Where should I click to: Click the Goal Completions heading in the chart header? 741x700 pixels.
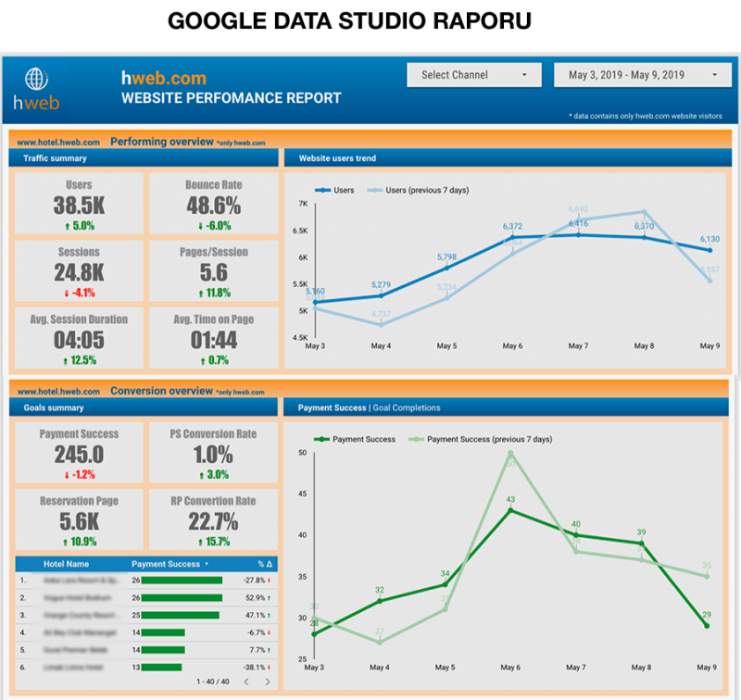pos(407,407)
